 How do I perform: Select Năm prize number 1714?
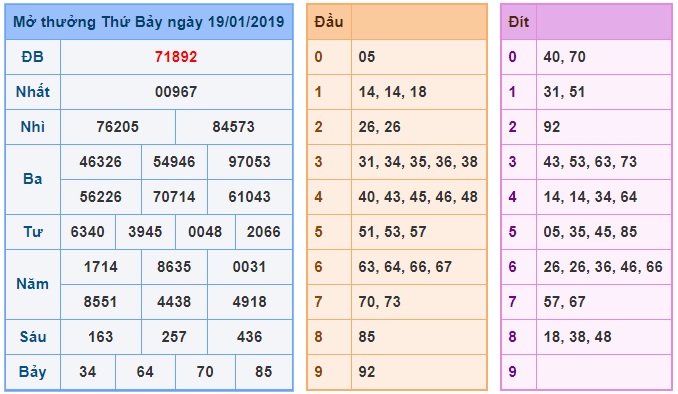pyautogui.click(x=101, y=267)
